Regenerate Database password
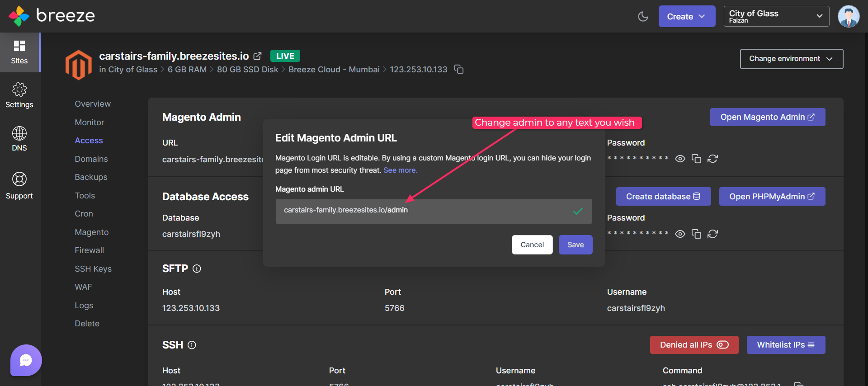Viewport: 868px width, 386px height. click(712, 234)
